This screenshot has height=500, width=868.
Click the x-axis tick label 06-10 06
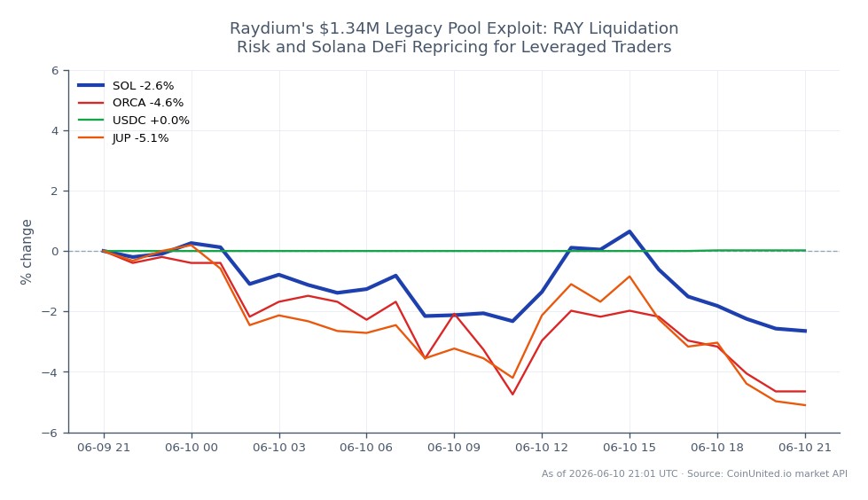[366, 448]
